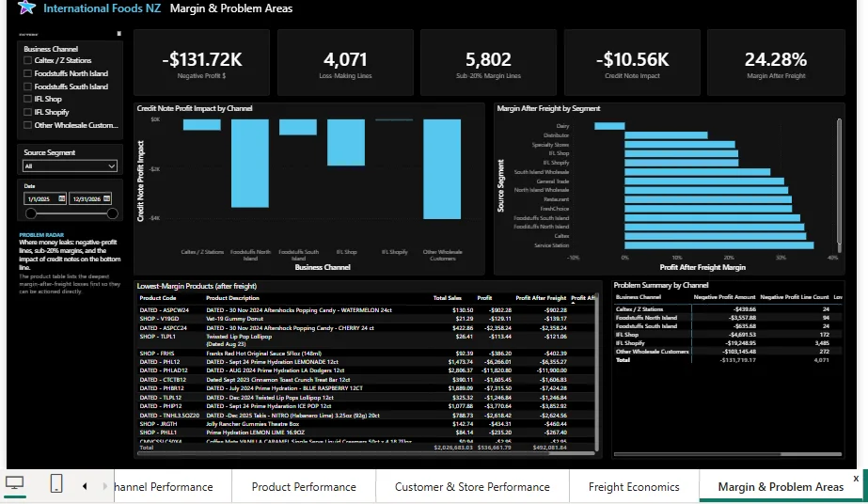Viewport: 868px width, 504px height.
Task: Open the start date calendar picker
Action: click(61, 198)
